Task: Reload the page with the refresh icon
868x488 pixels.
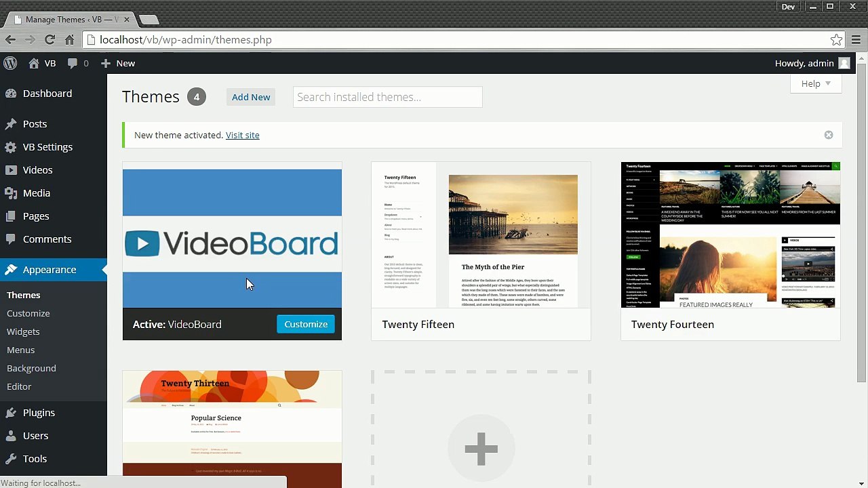Action: point(50,40)
